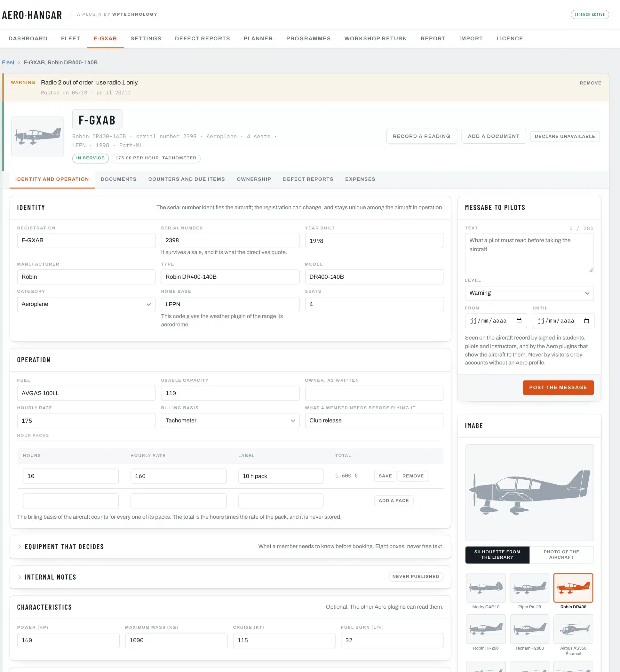Click the Licence Active badge
Screen dimensions: 620x672
[590, 14]
